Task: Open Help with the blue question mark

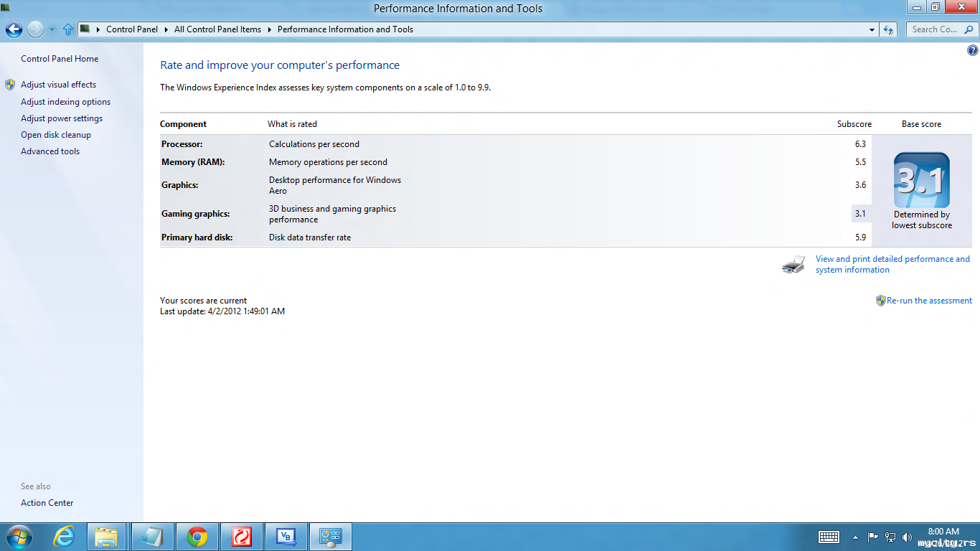Action: 972,50
